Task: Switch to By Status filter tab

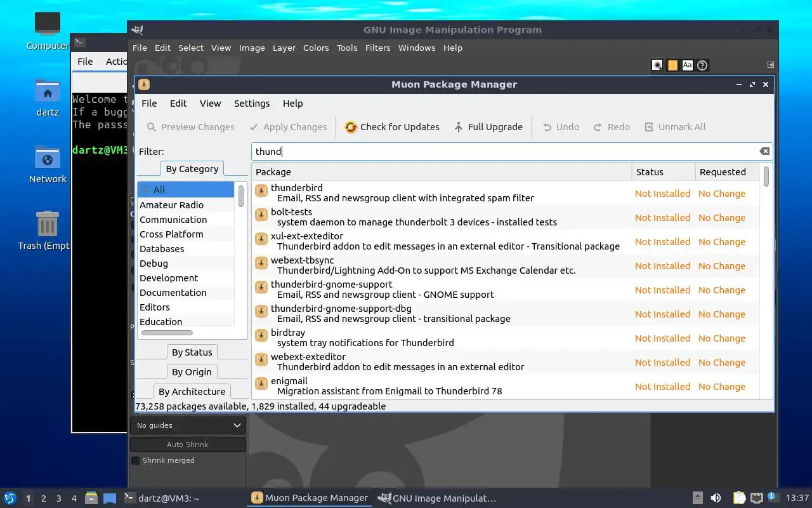Action: [192, 352]
